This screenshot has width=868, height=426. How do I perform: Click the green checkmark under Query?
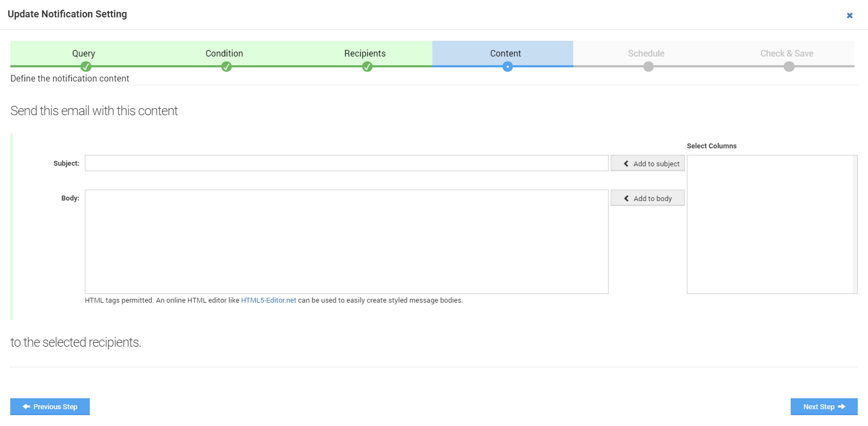(x=85, y=67)
